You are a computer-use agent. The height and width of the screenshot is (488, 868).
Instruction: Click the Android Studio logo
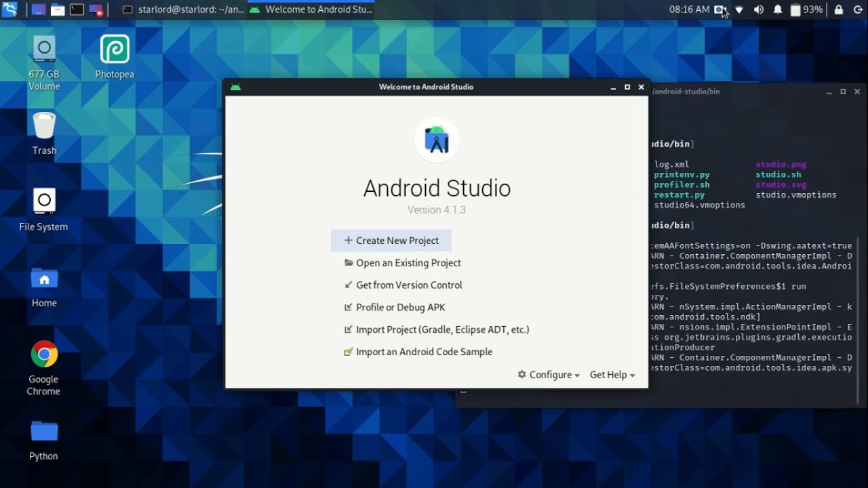click(437, 140)
